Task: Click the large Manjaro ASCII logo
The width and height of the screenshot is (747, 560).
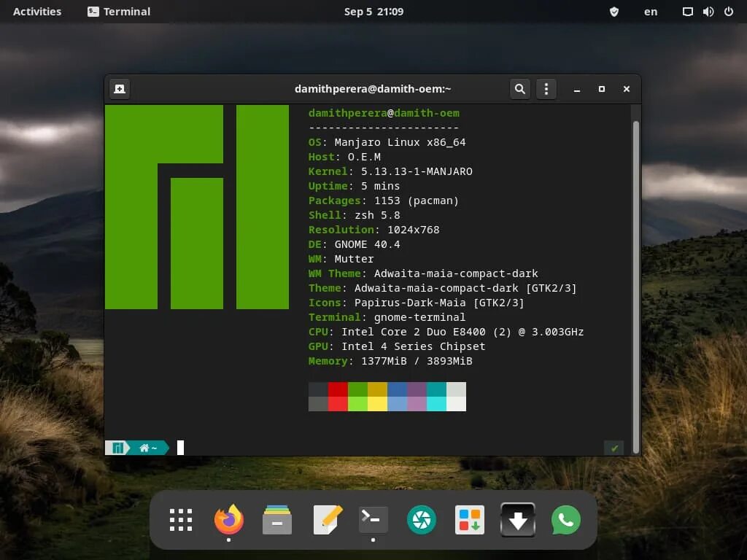Action: (x=197, y=207)
